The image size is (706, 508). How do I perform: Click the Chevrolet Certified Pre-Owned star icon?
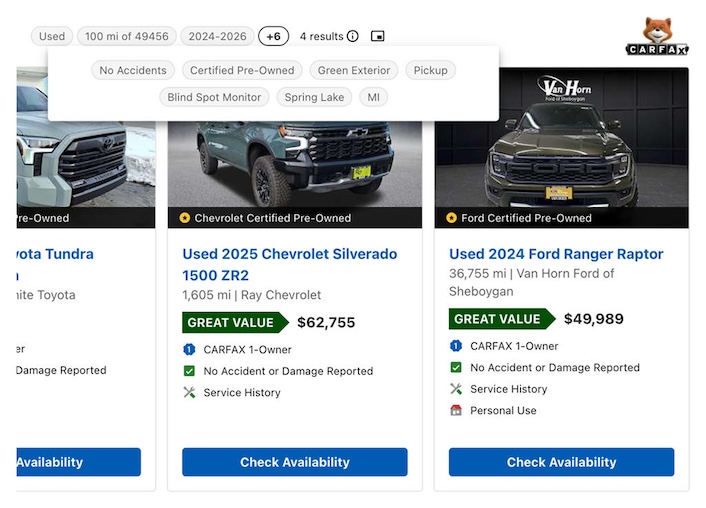(x=184, y=218)
